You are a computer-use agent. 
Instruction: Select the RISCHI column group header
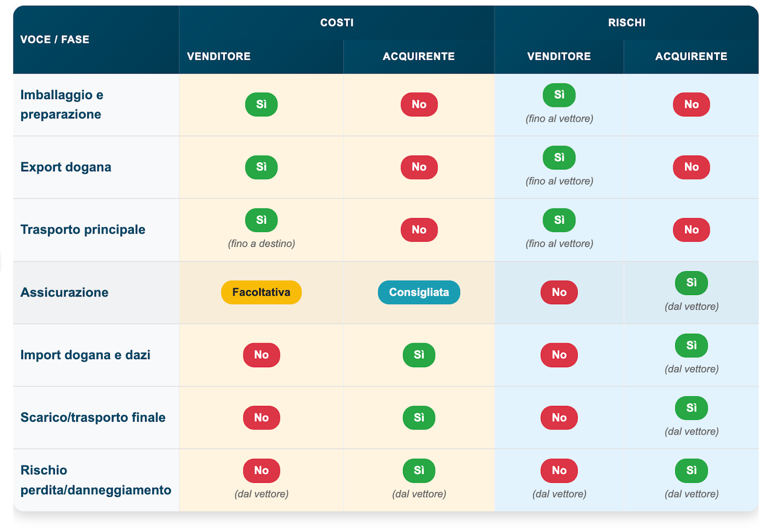(x=626, y=23)
